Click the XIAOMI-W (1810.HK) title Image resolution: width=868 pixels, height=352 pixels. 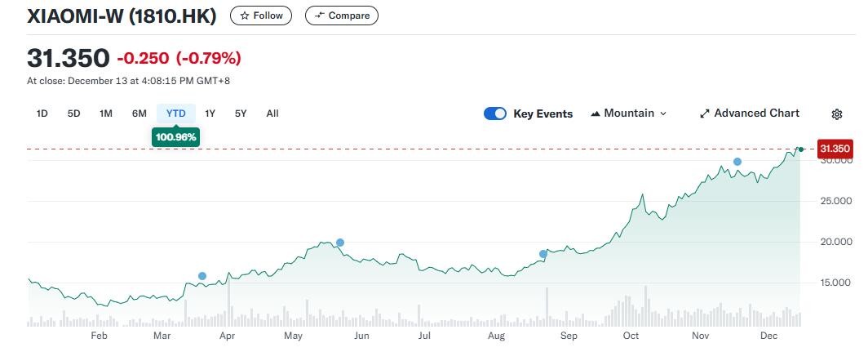click(x=122, y=16)
